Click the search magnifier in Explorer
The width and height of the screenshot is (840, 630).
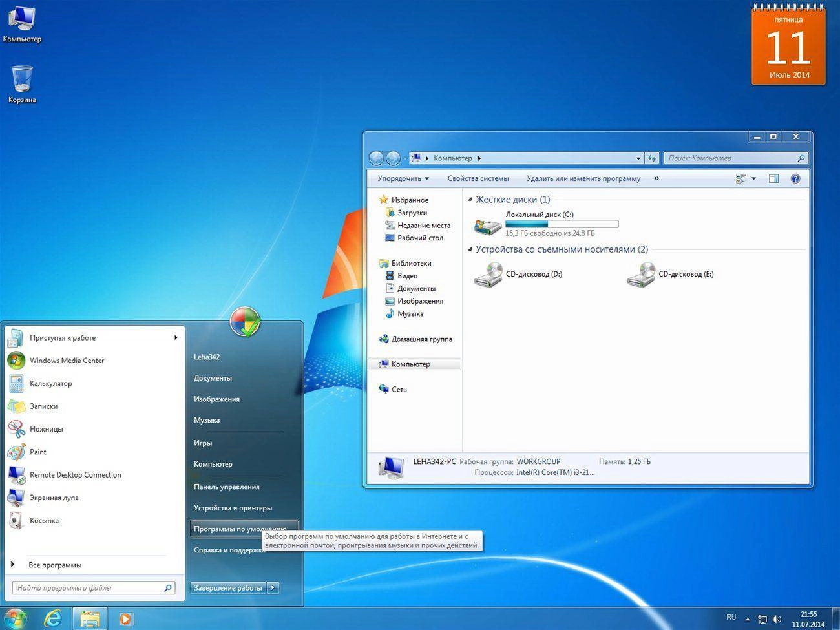801,158
